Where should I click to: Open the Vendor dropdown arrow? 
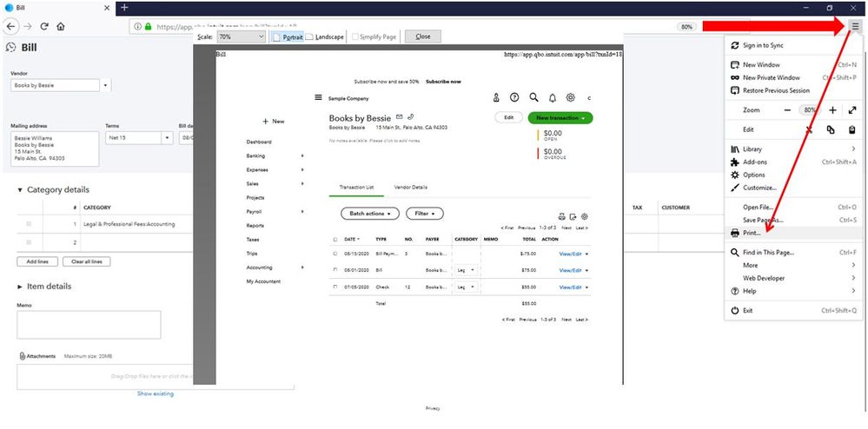tap(106, 86)
